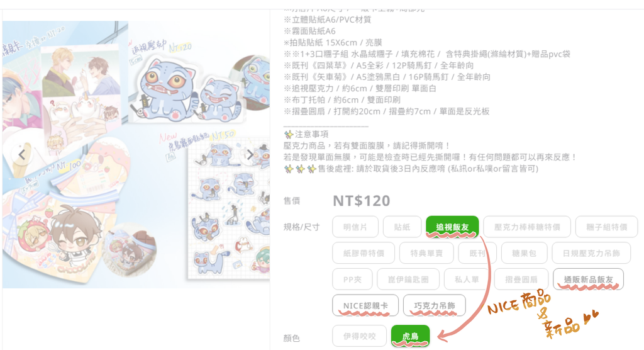This screenshot has width=644, height=350.
Task: Select the 壓克力棒棒糖特價 option
Action: (527, 227)
